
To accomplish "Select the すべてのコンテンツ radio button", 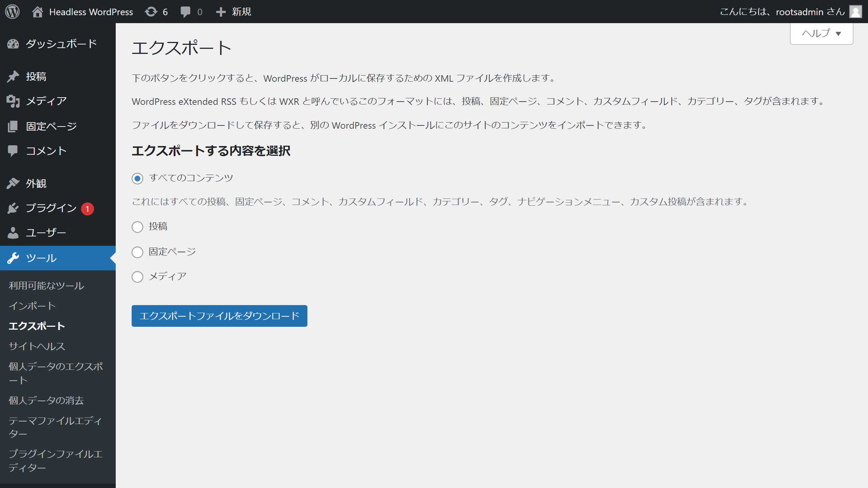I will click(137, 179).
